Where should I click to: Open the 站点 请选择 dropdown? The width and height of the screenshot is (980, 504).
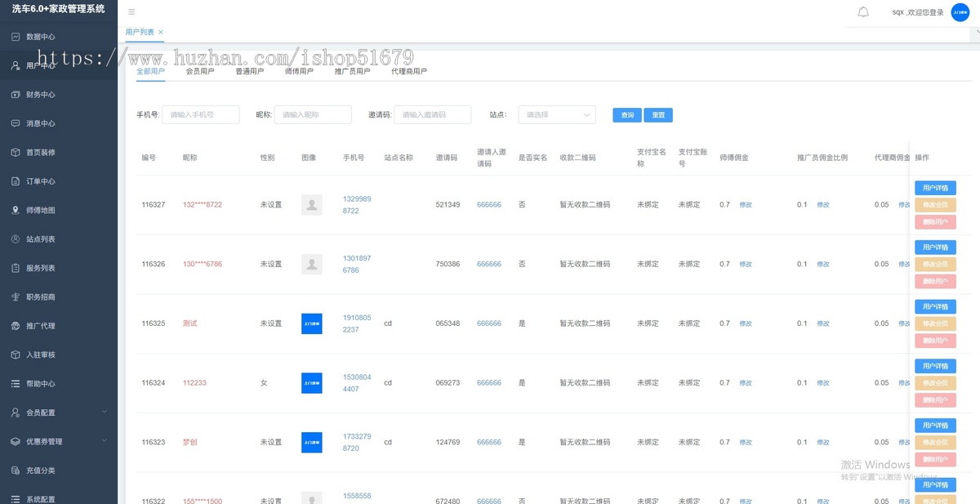tap(557, 115)
